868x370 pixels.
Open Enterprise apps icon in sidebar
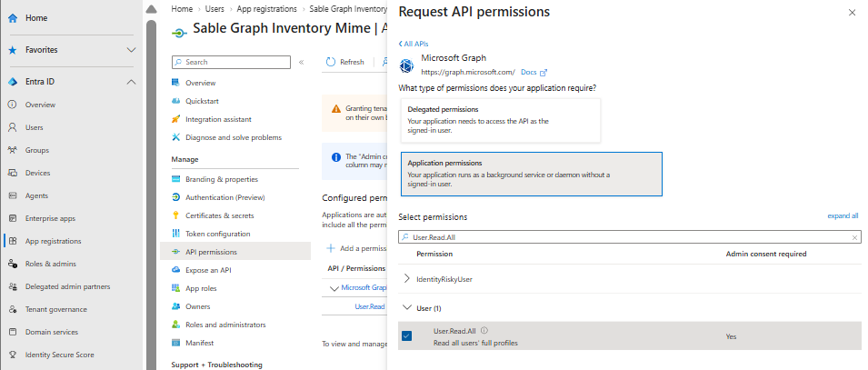pyautogui.click(x=13, y=218)
